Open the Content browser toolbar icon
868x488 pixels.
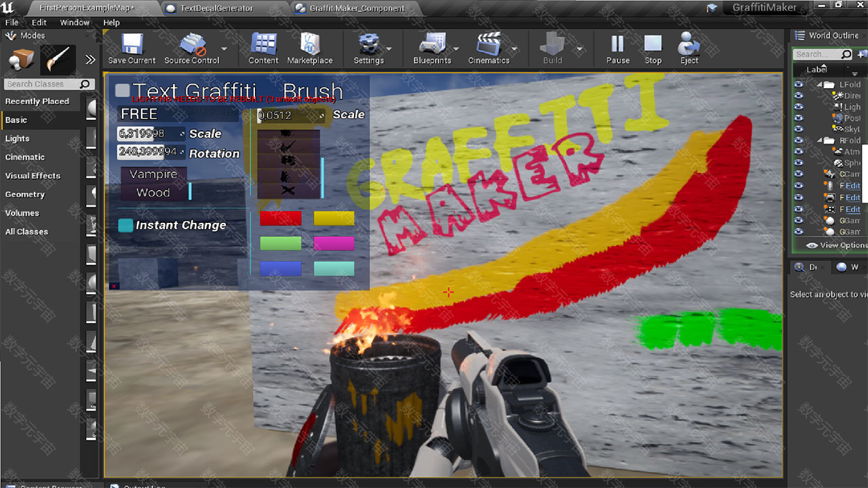point(263,45)
